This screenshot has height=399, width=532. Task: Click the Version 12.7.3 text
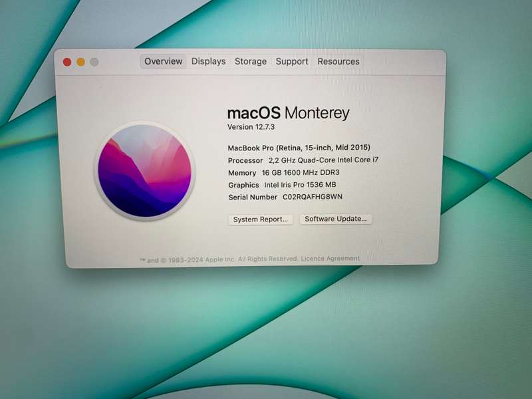coord(251,127)
